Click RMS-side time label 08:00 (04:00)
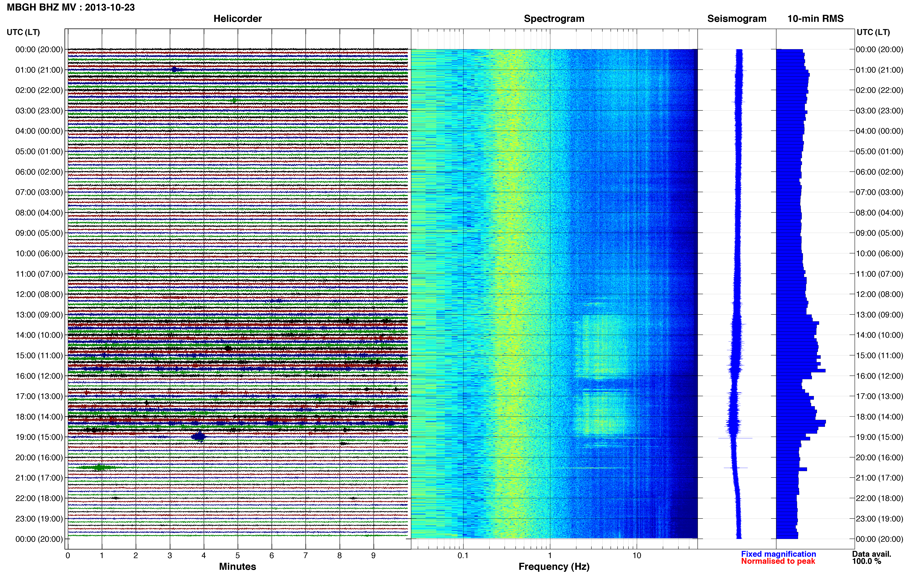 pyautogui.click(x=879, y=213)
